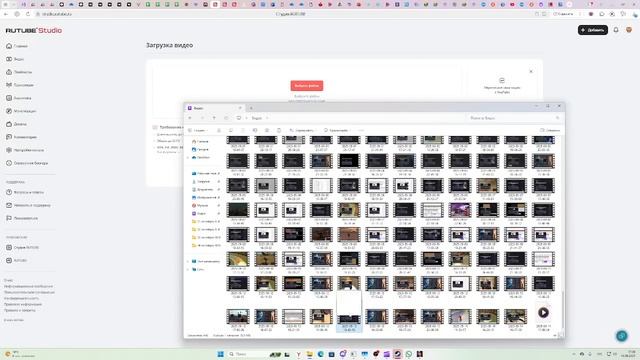Click the Share icon in Explorer toolbar
Viewport: 640px width, 360px height.
pos(267,130)
